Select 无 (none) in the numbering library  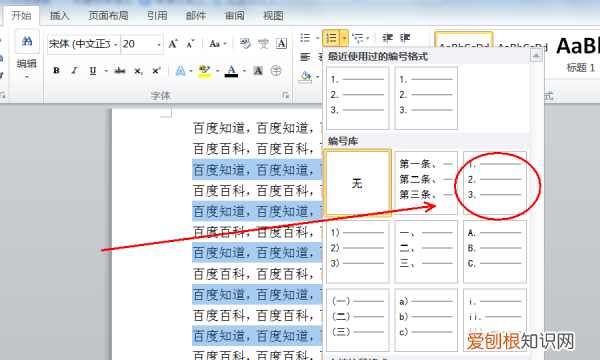(x=357, y=183)
